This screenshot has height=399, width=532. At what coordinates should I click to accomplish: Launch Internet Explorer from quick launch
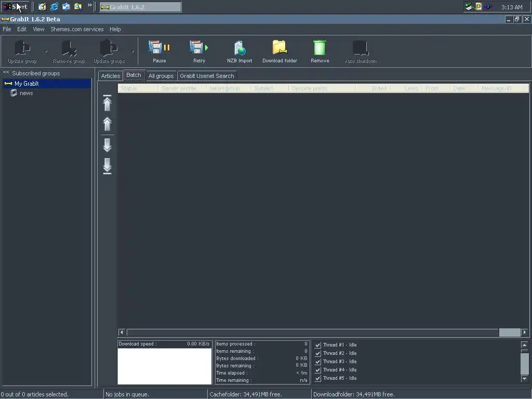click(x=54, y=7)
